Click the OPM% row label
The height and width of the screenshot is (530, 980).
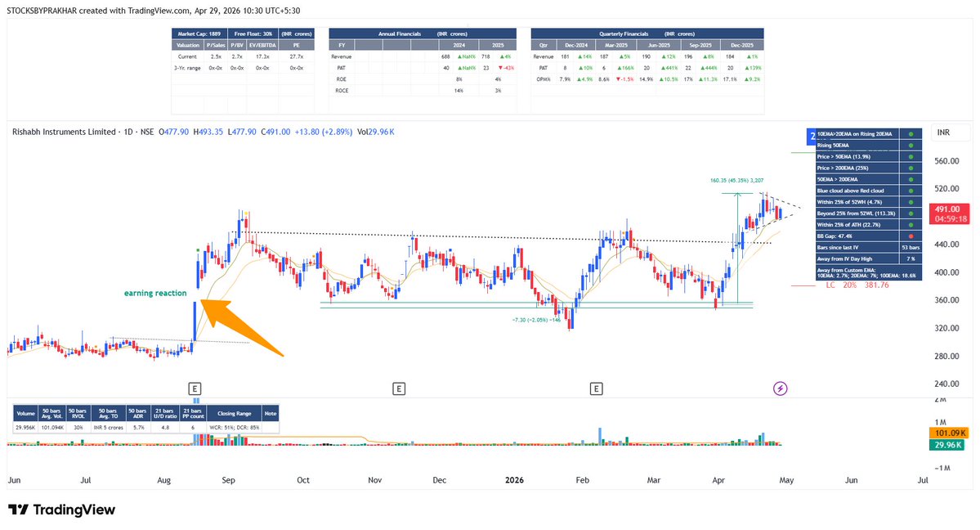(x=543, y=79)
